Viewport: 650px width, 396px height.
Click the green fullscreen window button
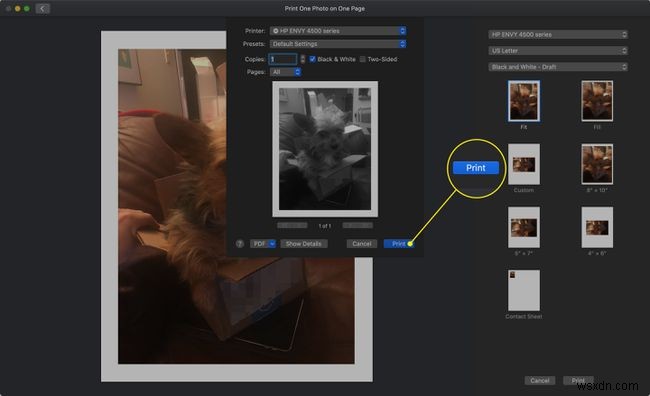27,8
